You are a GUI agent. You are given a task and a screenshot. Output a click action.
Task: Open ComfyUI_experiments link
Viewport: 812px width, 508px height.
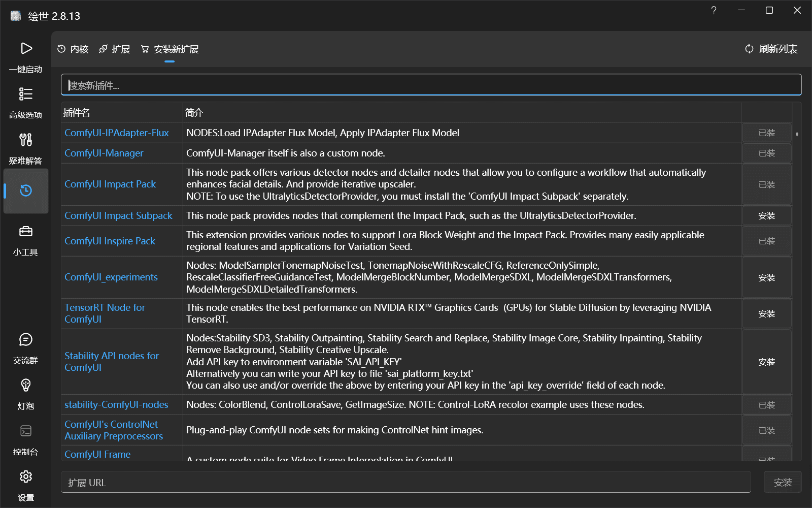click(x=111, y=277)
